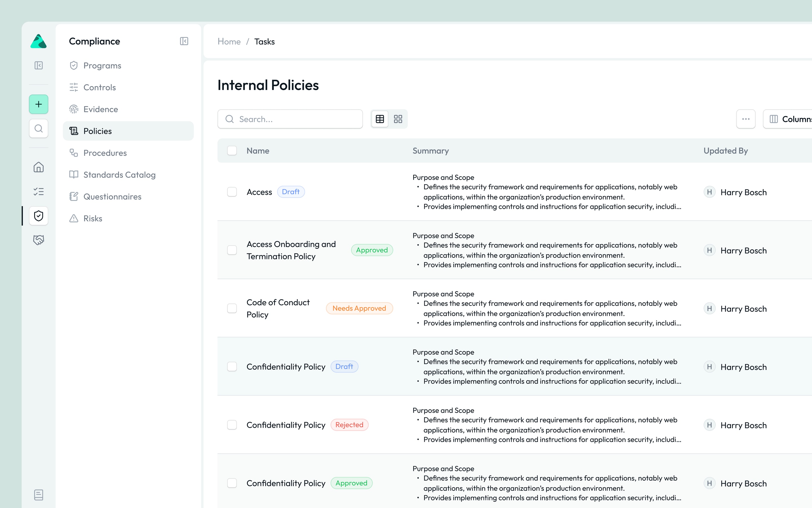Check the Access draft policy row checkbox
This screenshot has width=812, height=508.
[x=232, y=192]
